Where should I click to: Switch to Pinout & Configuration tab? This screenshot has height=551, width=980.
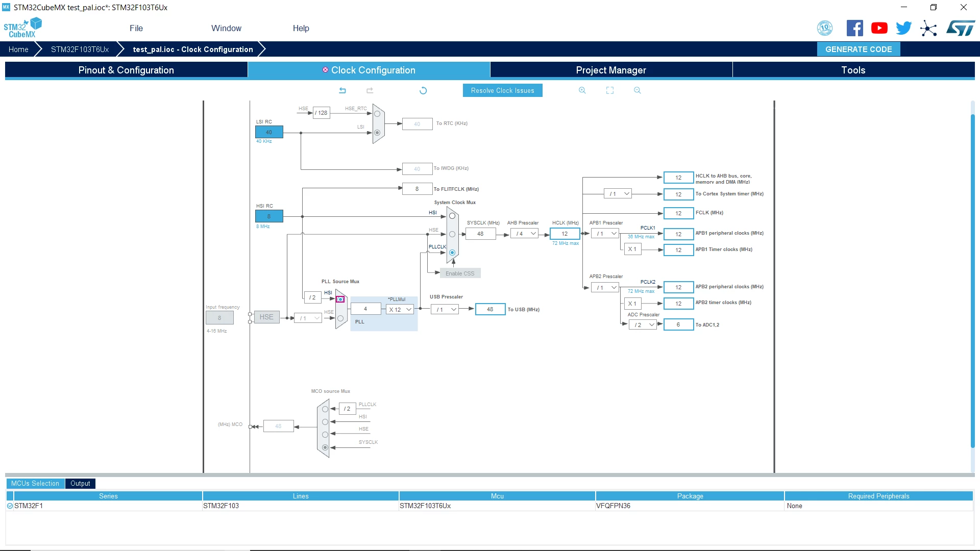126,70
